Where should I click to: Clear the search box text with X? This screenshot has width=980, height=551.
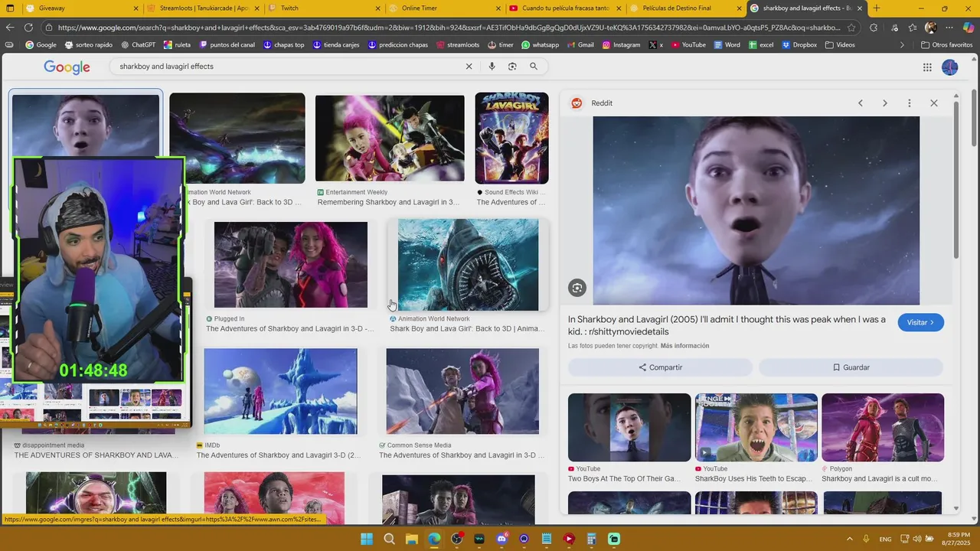click(469, 67)
